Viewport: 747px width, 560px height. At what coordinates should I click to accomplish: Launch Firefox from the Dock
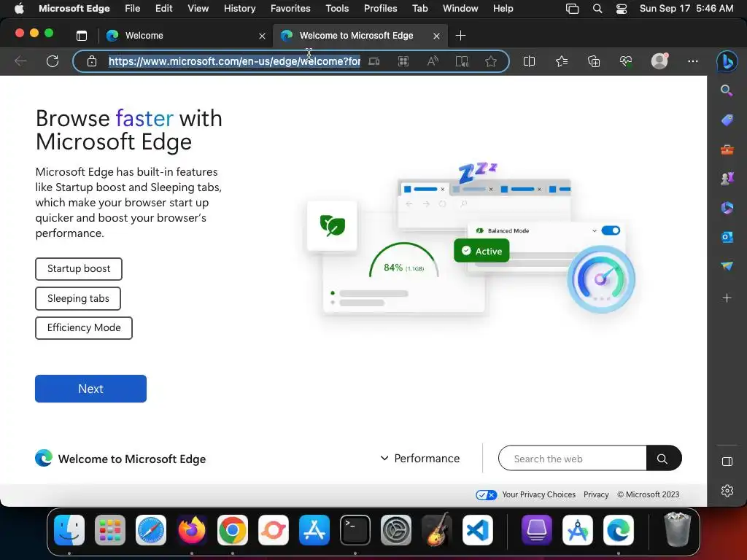pos(192,530)
